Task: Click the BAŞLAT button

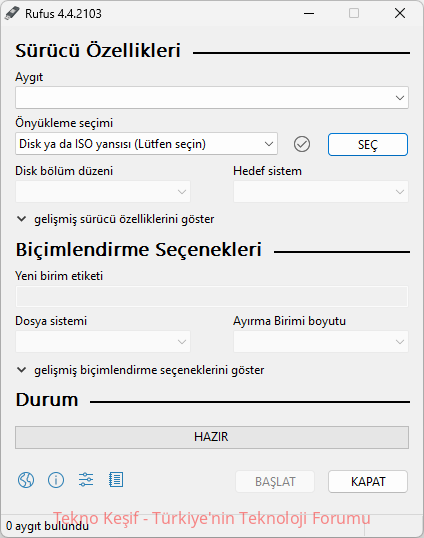Action: pyautogui.click(x=275, y=482)
